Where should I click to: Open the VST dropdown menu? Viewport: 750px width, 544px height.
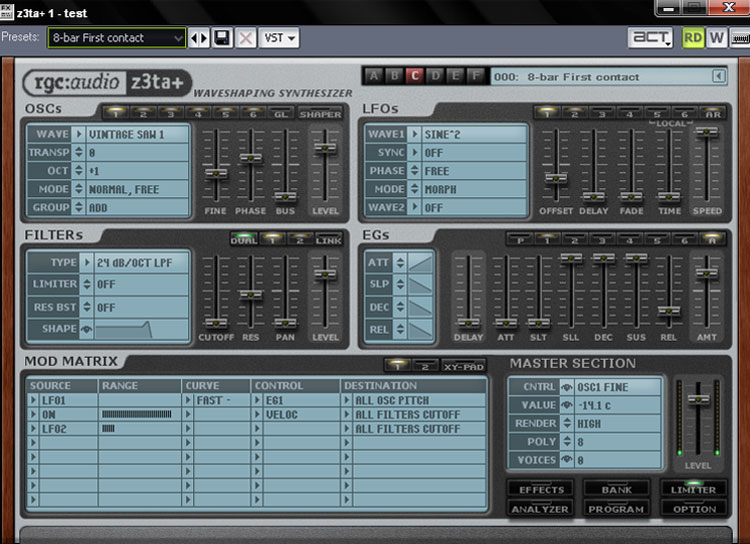pos(279,38)
